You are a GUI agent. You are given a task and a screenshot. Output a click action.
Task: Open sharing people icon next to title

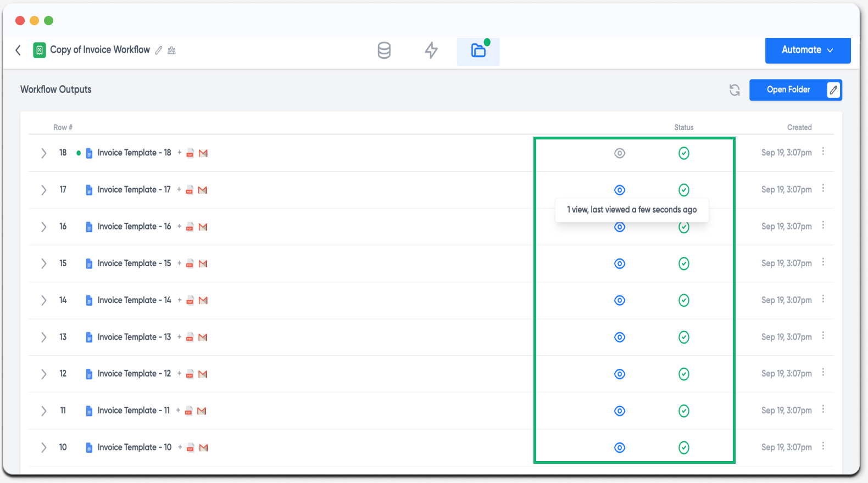click(172, 50)
